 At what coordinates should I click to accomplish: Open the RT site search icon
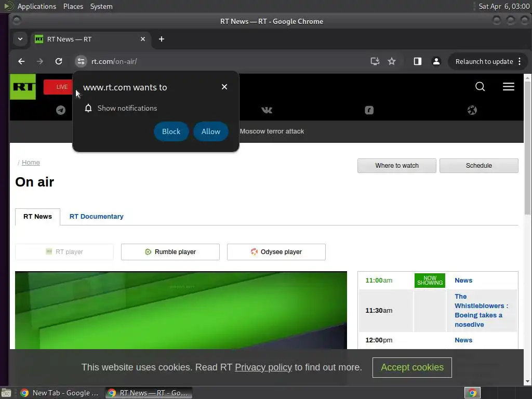coord(480,87)
